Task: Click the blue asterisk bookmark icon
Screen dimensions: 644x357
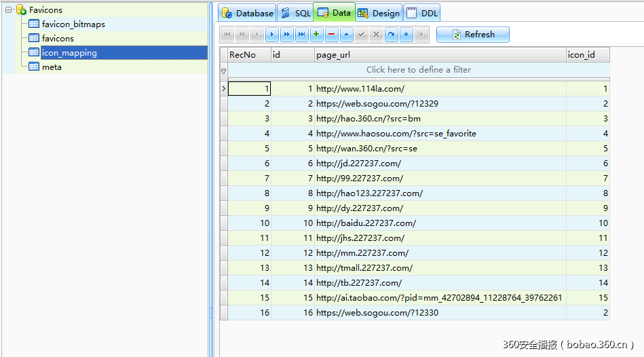Action: (x=406, y=35)
